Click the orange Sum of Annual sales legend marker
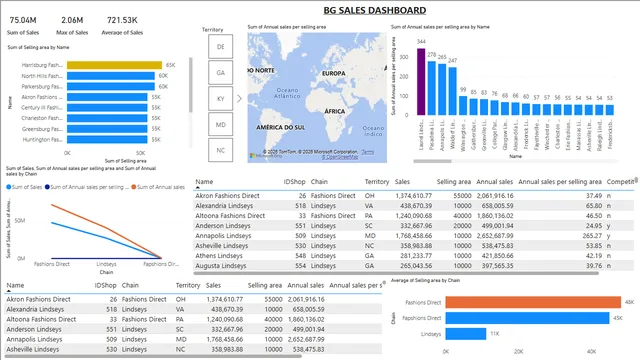Image resolution: width=640 pixels, height=360 pixels. (x=133, y=187)
